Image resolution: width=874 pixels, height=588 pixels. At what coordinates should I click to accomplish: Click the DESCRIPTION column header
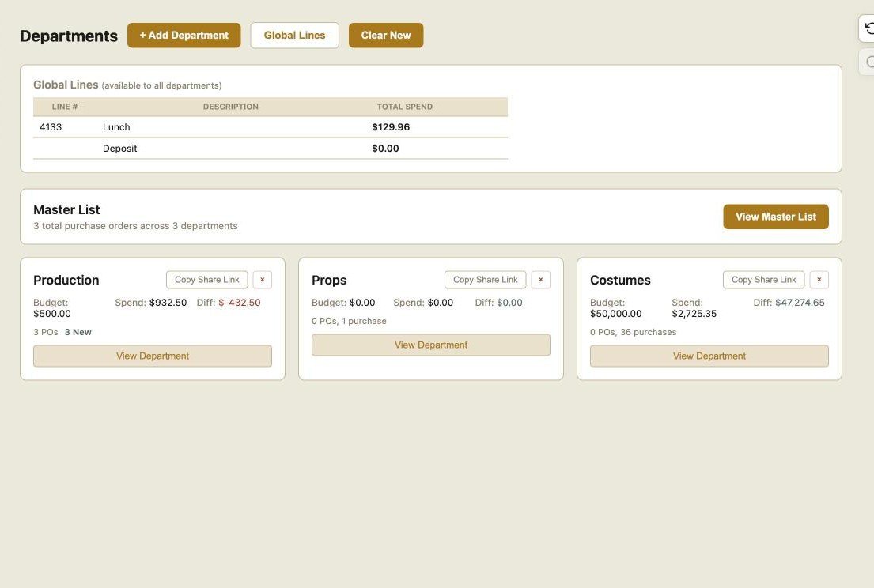(x=231, y=107)
